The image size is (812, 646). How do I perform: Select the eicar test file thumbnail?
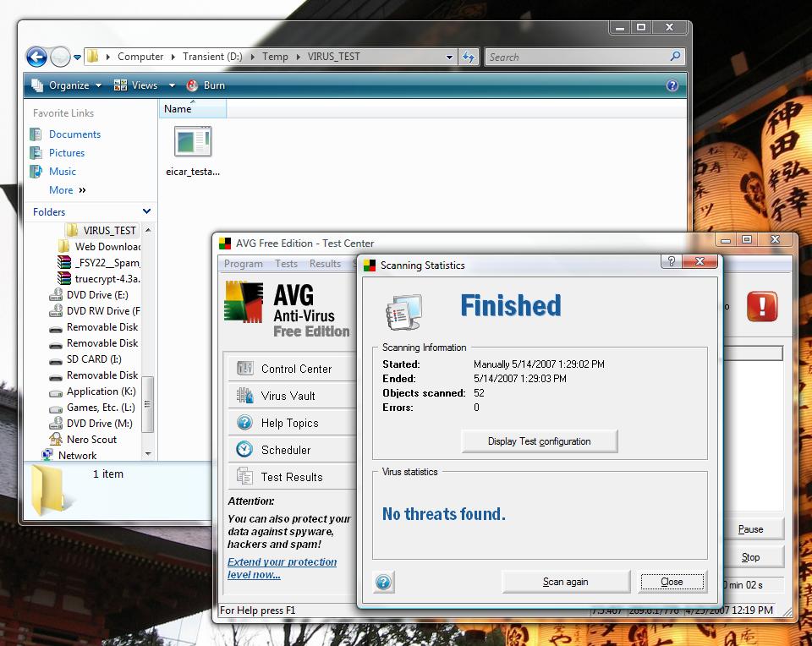[x=193, y=142]
